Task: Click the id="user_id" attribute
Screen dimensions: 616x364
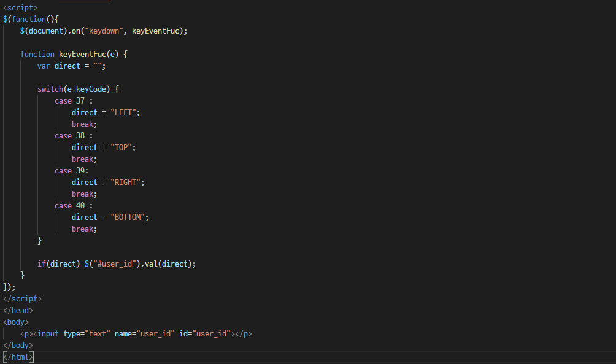Action: [x=205, y=334]
